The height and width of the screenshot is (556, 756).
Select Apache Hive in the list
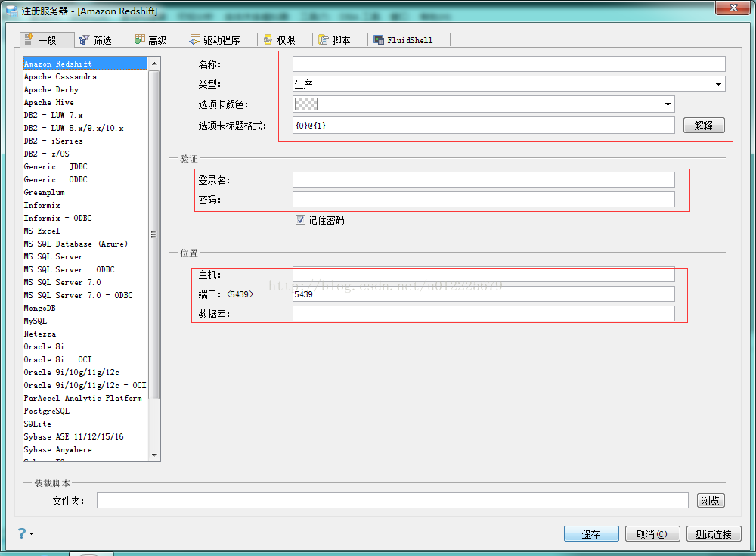pyautogui.click(x=85, y=102)
